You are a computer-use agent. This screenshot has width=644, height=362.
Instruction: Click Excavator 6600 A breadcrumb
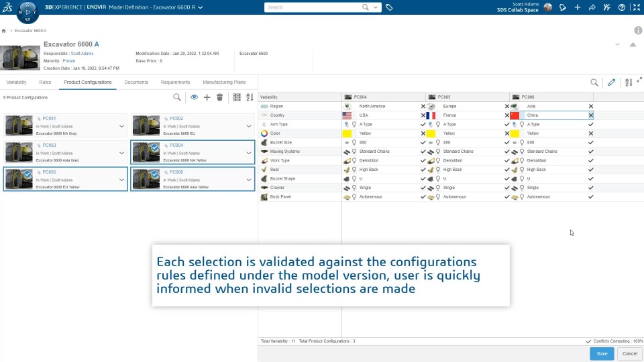[x=30, y=31]
